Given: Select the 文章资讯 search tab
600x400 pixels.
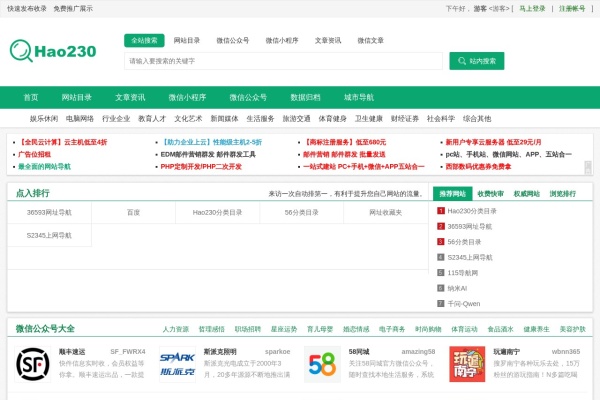Looking at the screenshot, I should [328, 40].
